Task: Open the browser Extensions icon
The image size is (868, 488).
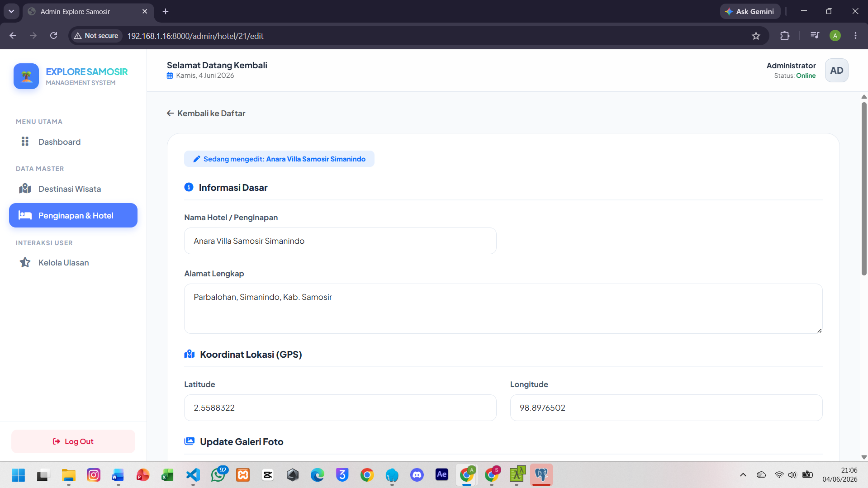Action: (x=785, y=36)
